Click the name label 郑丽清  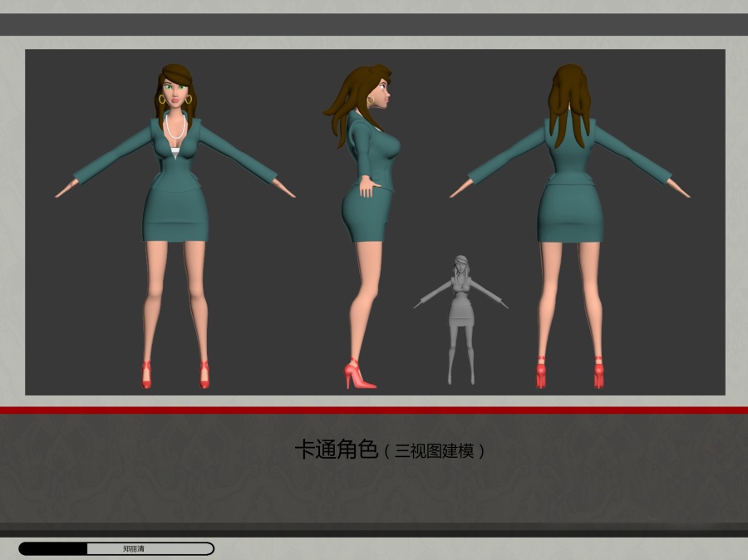point(134,548)
